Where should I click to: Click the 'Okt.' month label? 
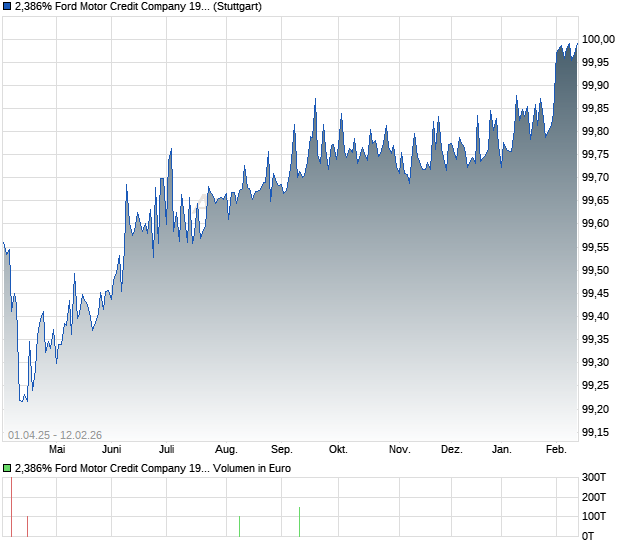[340, 450]
